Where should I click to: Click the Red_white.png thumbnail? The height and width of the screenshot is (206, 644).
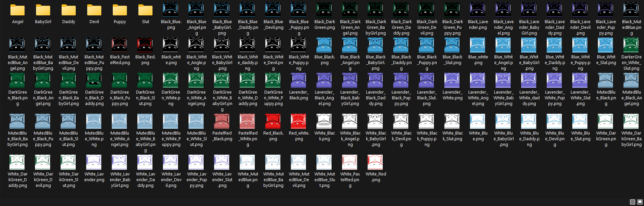pyautogui.click(x=299, y=121)
